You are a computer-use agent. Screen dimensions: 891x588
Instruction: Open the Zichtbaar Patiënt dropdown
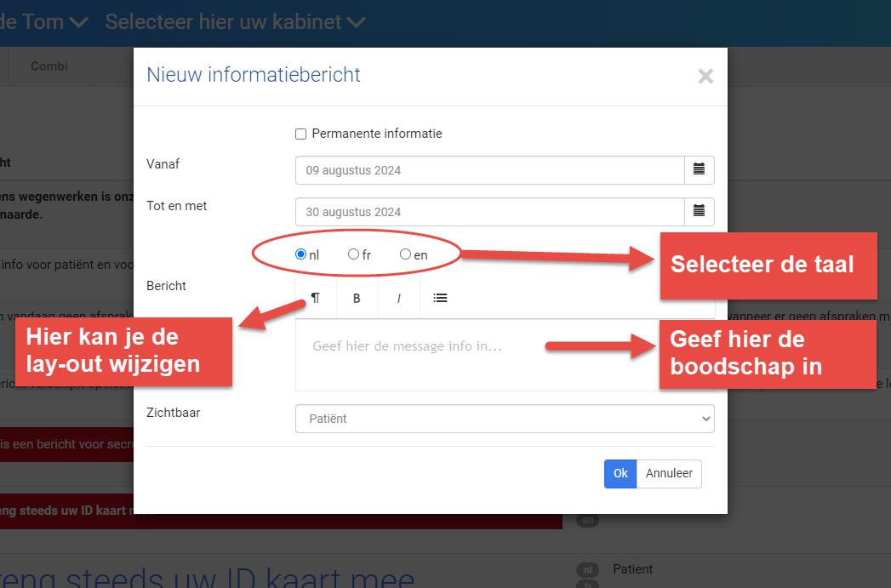505,419
